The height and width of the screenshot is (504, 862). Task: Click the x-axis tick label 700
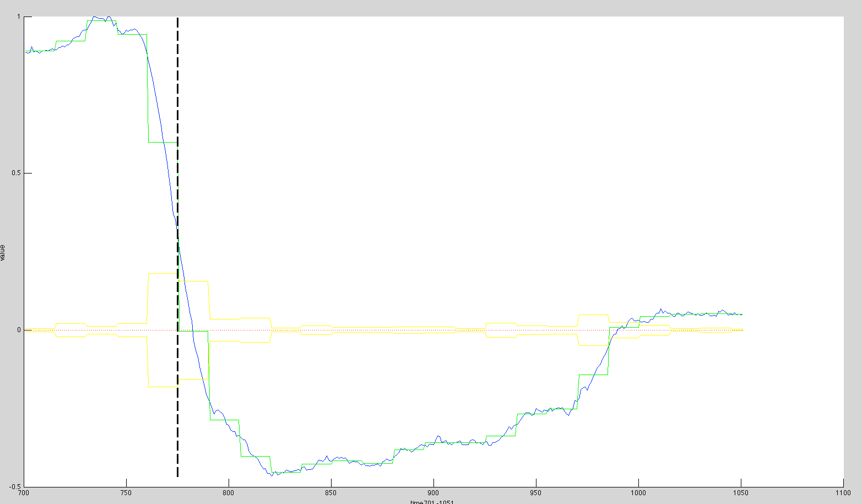(x=24, y=493)
